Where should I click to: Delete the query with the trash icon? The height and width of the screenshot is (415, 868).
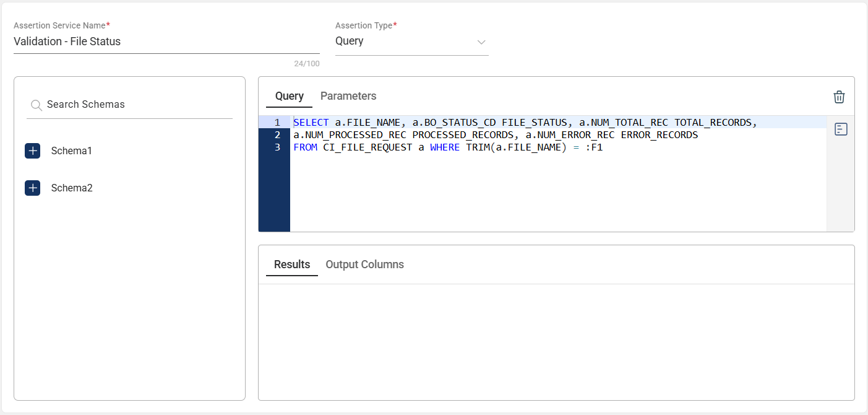(x=839, y=97)
